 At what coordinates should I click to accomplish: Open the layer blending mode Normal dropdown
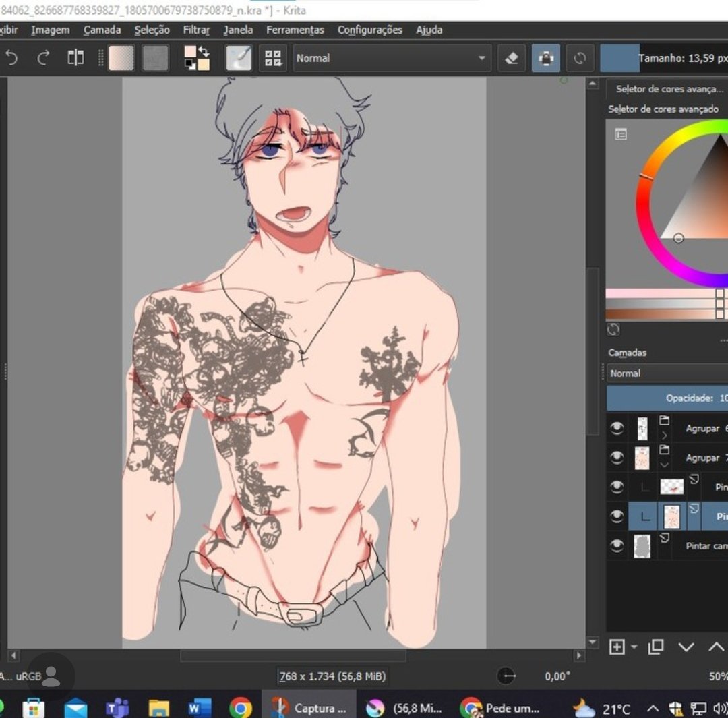(x=667, y=373)
